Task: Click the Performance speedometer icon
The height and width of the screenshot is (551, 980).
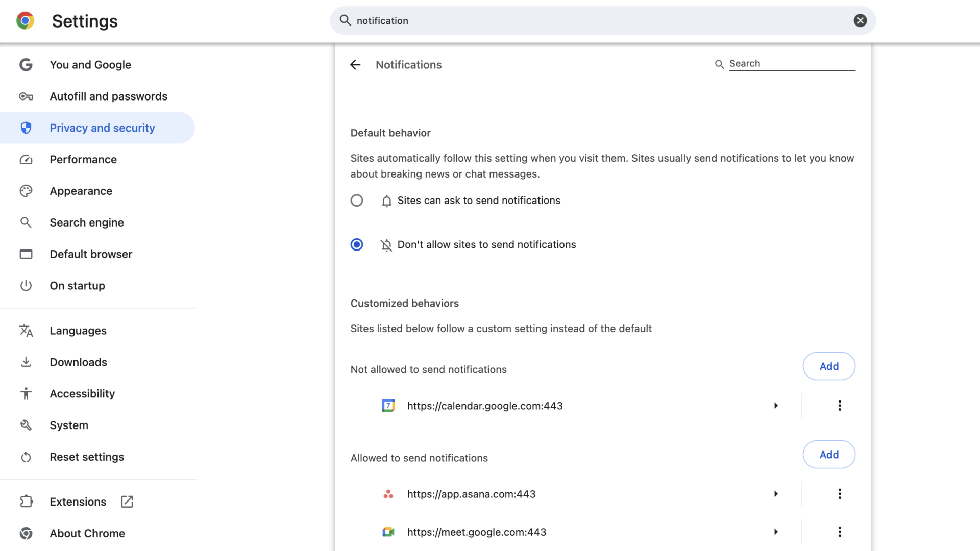Action: (26, 160)
